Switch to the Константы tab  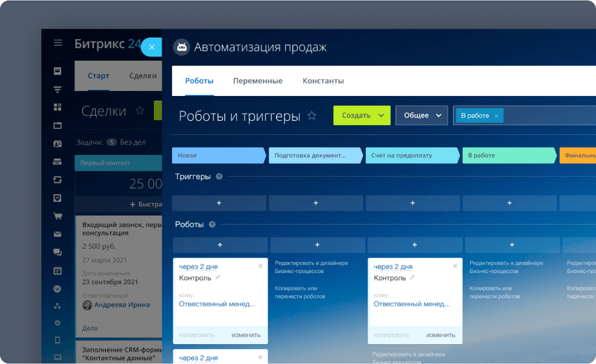tap(323, 81)
